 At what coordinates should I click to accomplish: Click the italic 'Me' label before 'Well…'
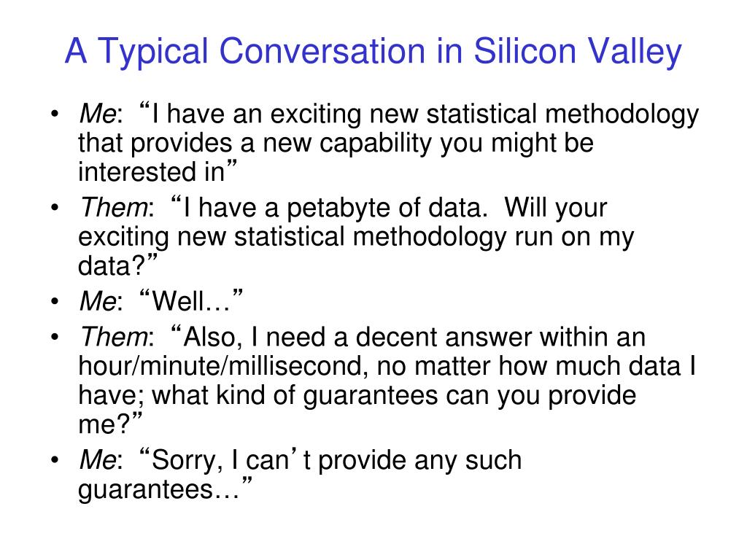pyautogui.click(x=98, y=301)
